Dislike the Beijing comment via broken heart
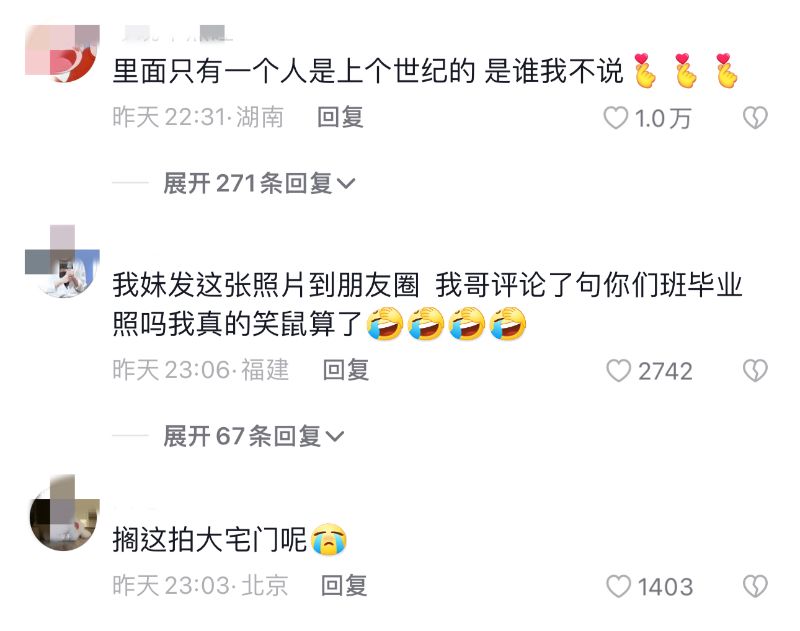 755,586
